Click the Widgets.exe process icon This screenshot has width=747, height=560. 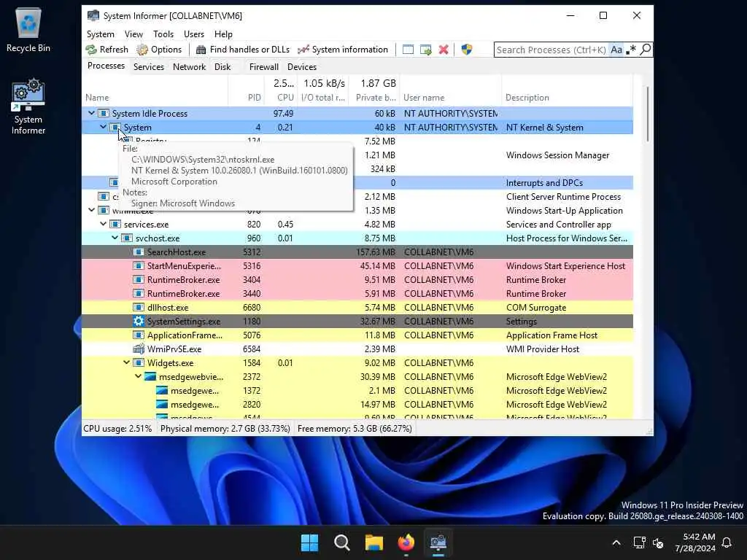coord(138,362)
